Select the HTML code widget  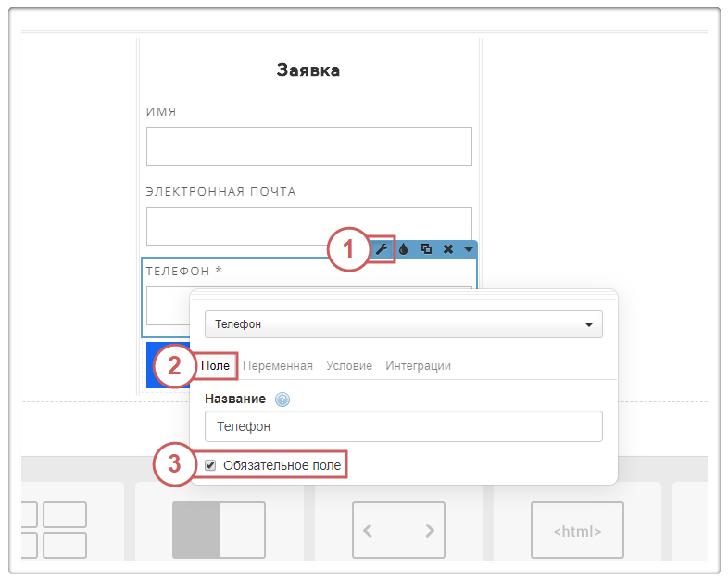coord(577,530)
